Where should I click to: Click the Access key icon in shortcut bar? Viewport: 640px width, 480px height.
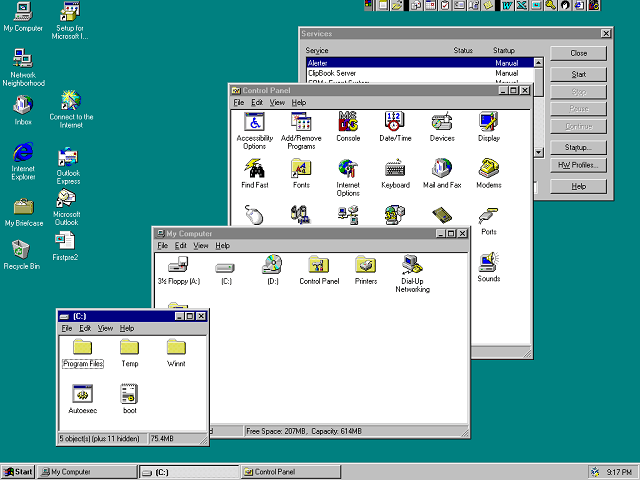550,5
